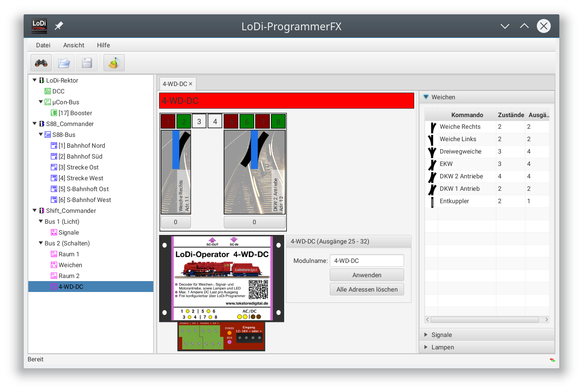Select the Weiche Rechts turnout icon
Screen dimensions: 583x392
pyautogui.click(x=431, y=127)
